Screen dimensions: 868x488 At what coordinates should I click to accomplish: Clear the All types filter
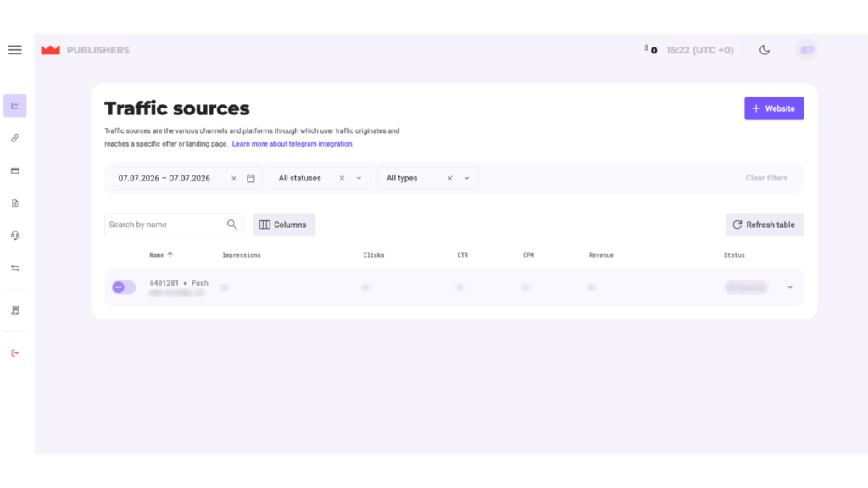click(450, 178)
